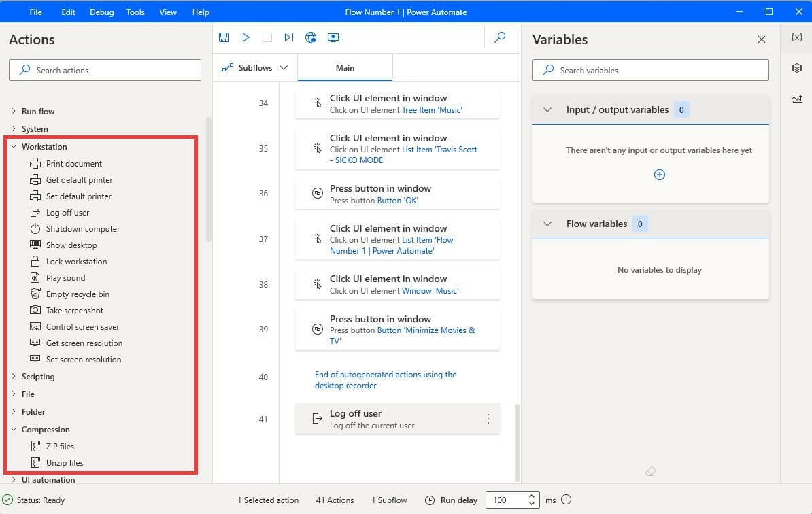Click the Actions pane scrollbar
This screenshot has width=812, height=514.
208,179
